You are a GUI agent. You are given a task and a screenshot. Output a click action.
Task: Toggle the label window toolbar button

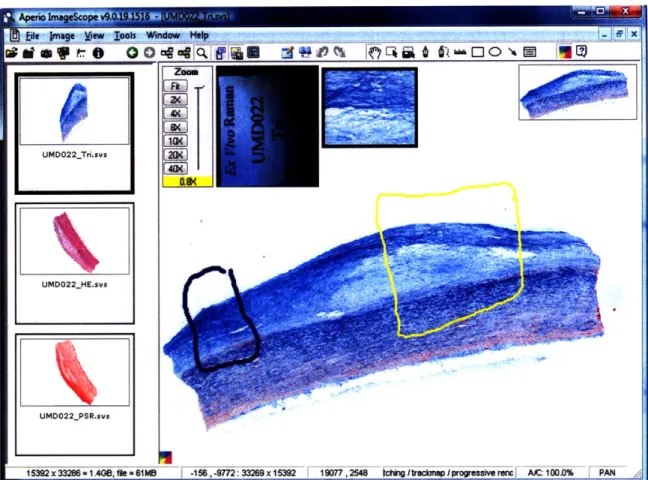tap(237, 53)
